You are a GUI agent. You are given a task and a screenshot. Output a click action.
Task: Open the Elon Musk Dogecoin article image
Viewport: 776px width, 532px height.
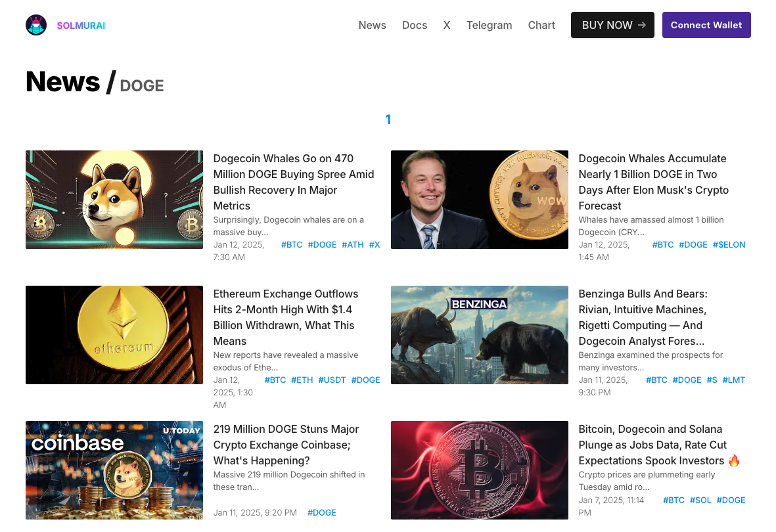480,200
